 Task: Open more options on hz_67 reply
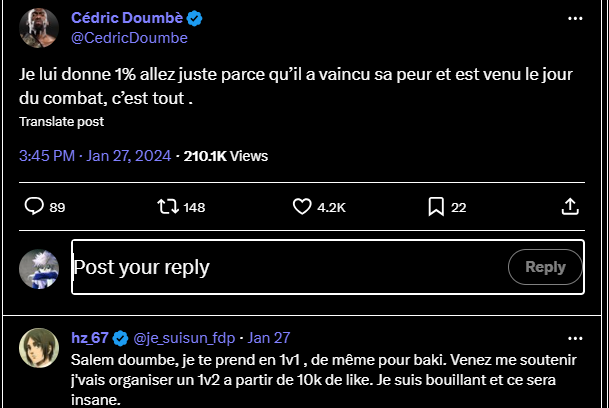(574, 338)
